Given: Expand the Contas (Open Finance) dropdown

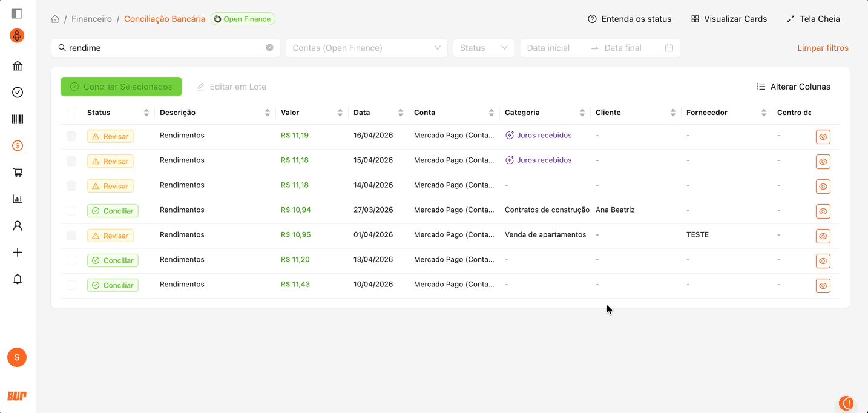Looking at the screenshot, I should [366, 48].
